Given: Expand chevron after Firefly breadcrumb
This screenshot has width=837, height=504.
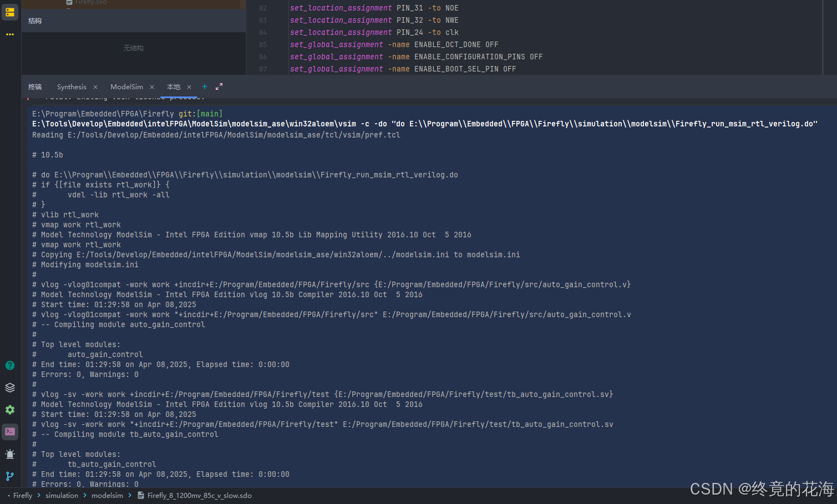Looking at the screenshot, I should pyautogui.click(x=39, y=496).
